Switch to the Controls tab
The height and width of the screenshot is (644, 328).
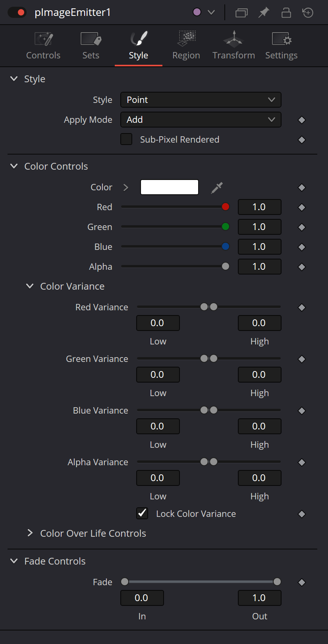click(43, 46)
